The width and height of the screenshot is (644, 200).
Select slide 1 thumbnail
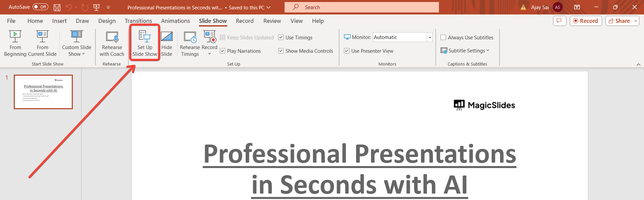43,92
